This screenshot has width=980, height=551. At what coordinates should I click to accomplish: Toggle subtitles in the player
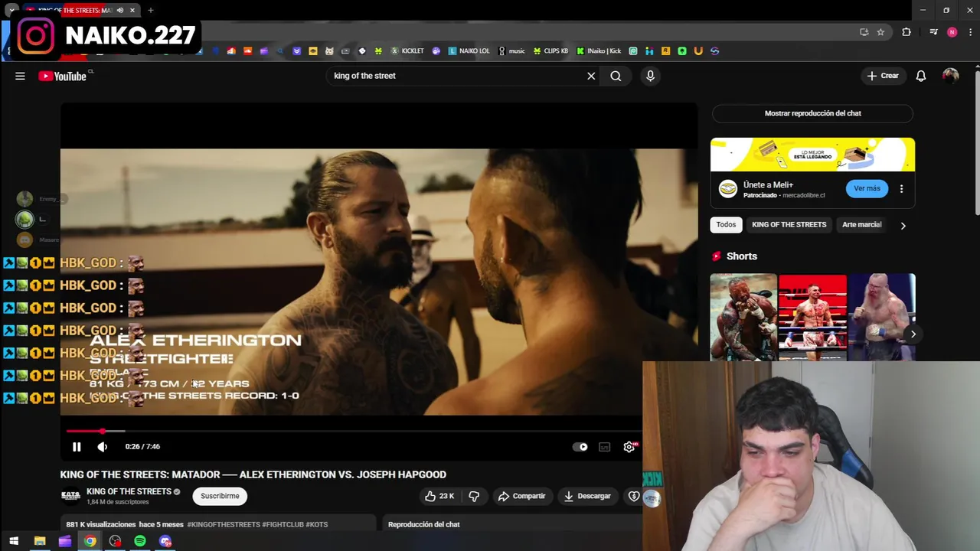(x=605, y=447)
